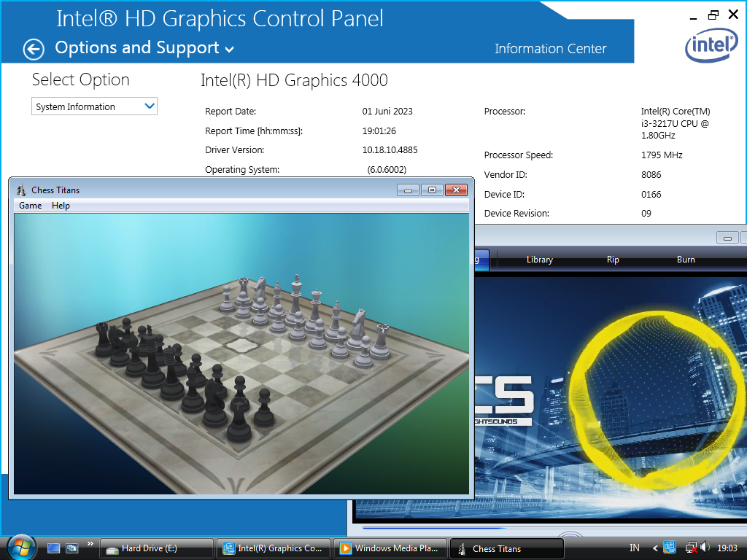
Task: Switch to the Library tab
Action: (539, 260)
